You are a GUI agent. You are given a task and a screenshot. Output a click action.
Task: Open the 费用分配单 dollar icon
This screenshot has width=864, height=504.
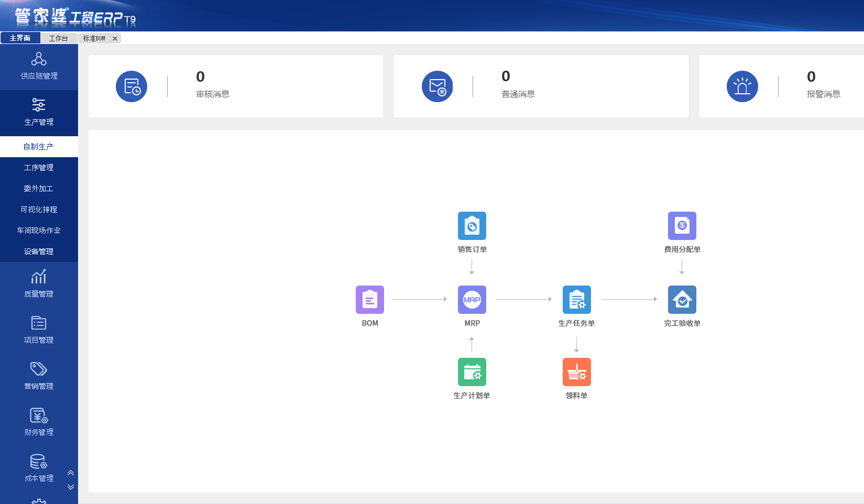pos(682,226)
